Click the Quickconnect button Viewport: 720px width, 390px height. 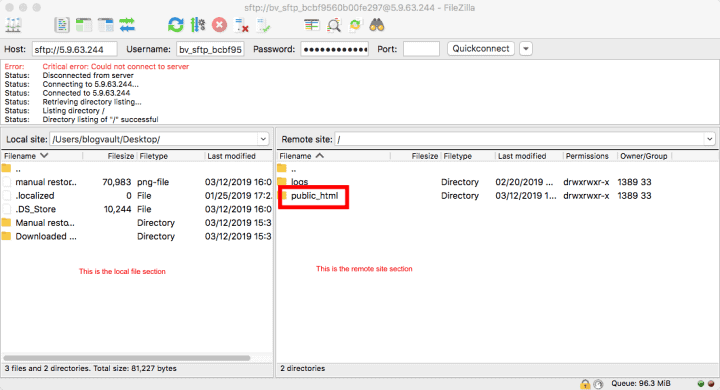pyautogui.click(x=481, y=49)
